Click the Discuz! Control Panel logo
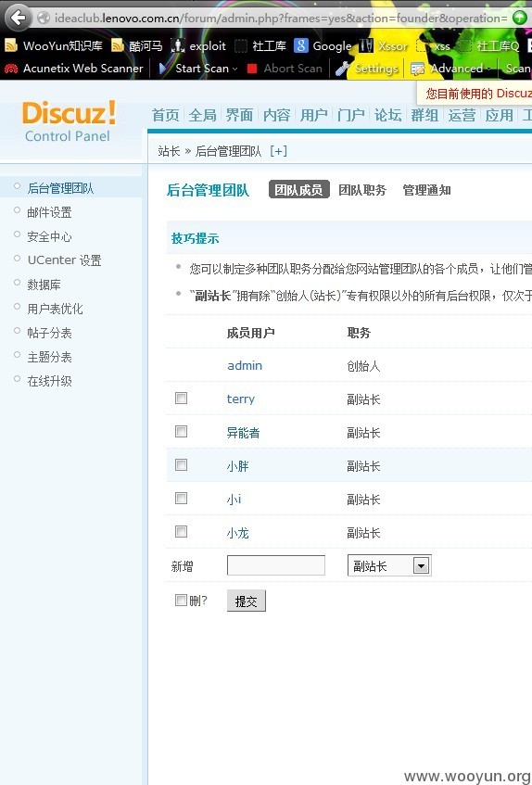Screen dimensions: 532x785 [x=69, y=121]
